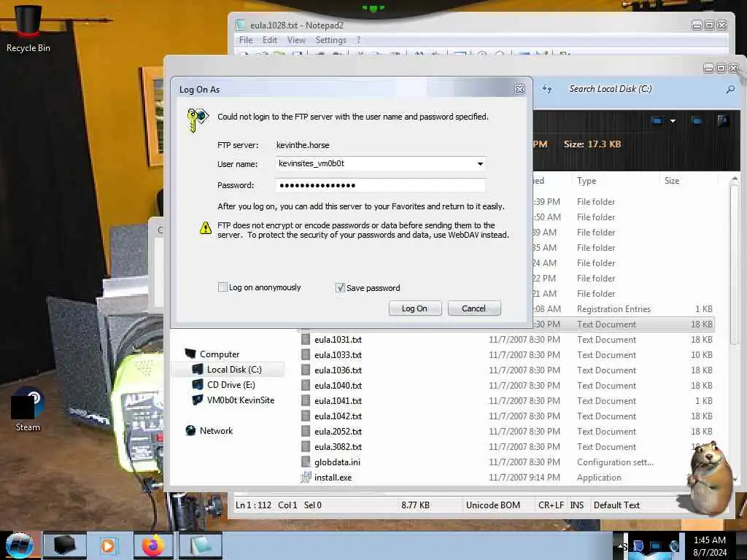Click the taskbar clock showing 1:45 AM
Image resolution: width=747 pixels, height=560 pixels.
[x=709, y=546]
